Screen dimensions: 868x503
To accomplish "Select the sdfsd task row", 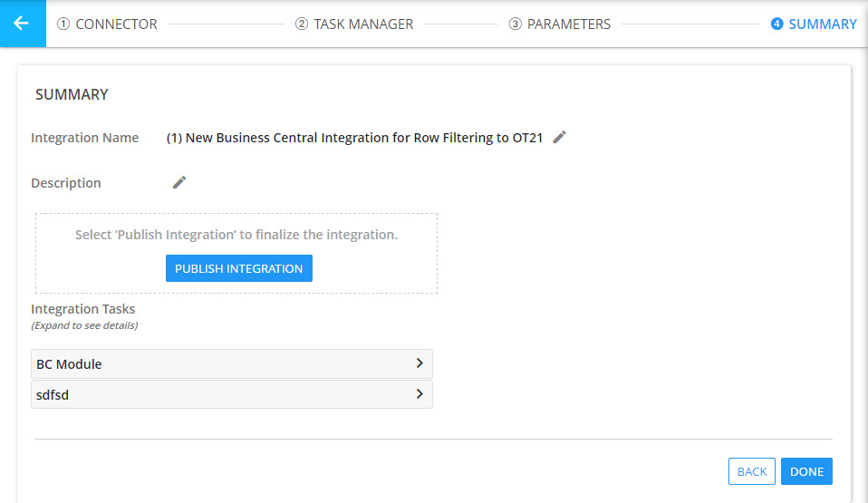I will coord(217,394).
